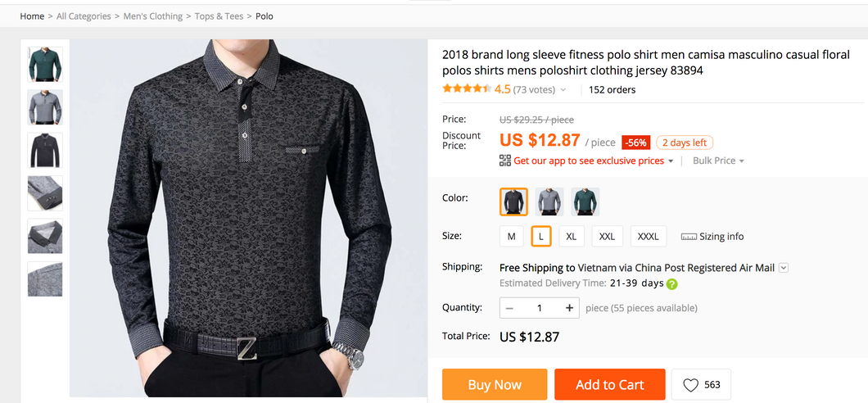Click the QR code app icon
The image size is (868, 403).
point(505,161)
